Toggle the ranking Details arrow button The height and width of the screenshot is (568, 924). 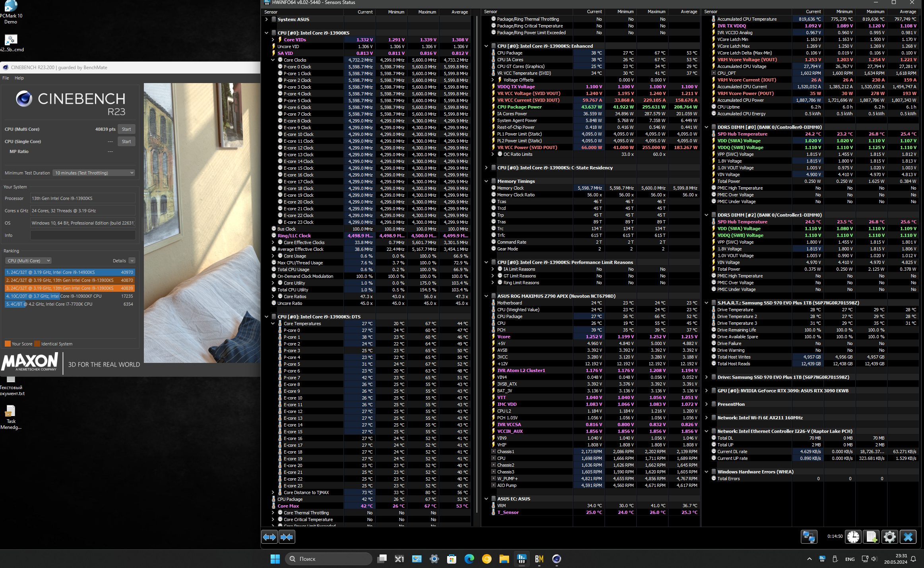coord(132,261)
